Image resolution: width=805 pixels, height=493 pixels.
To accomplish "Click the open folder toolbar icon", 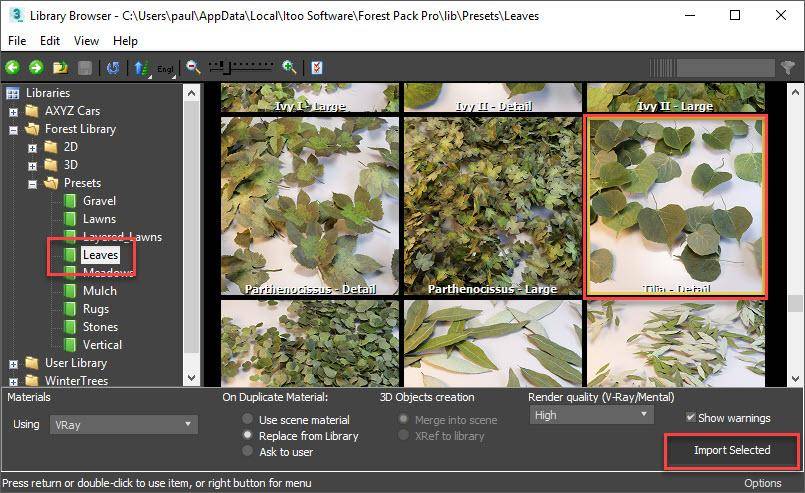I will point(61,68).
